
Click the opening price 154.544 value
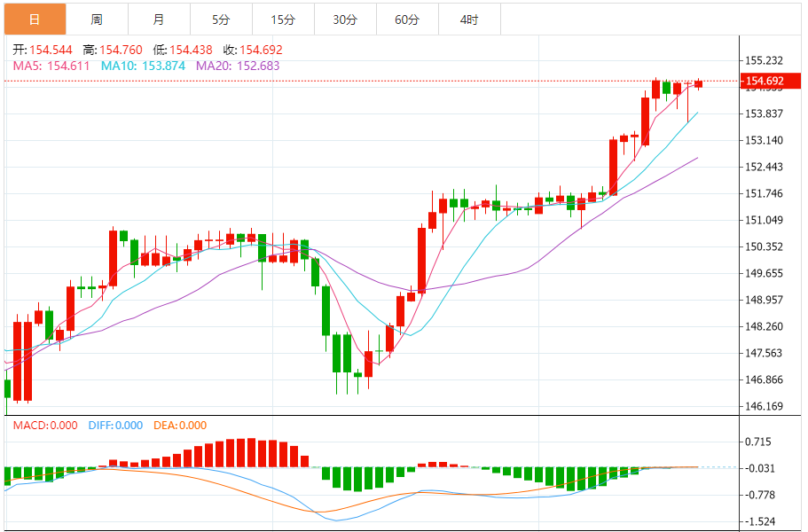[x=51, y=50]
